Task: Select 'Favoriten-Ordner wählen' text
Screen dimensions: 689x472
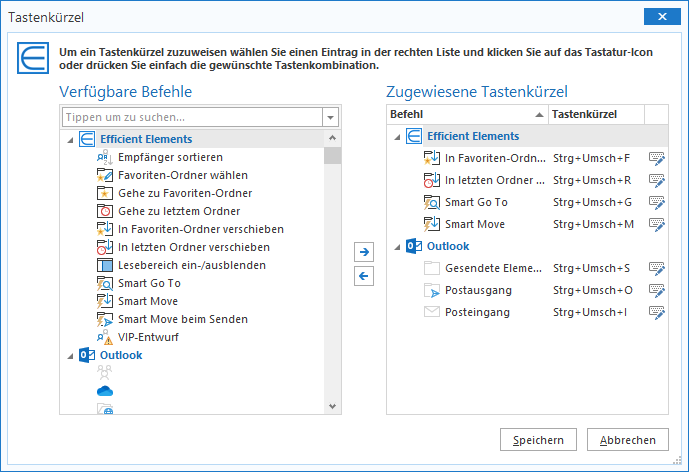Action: 183,175
